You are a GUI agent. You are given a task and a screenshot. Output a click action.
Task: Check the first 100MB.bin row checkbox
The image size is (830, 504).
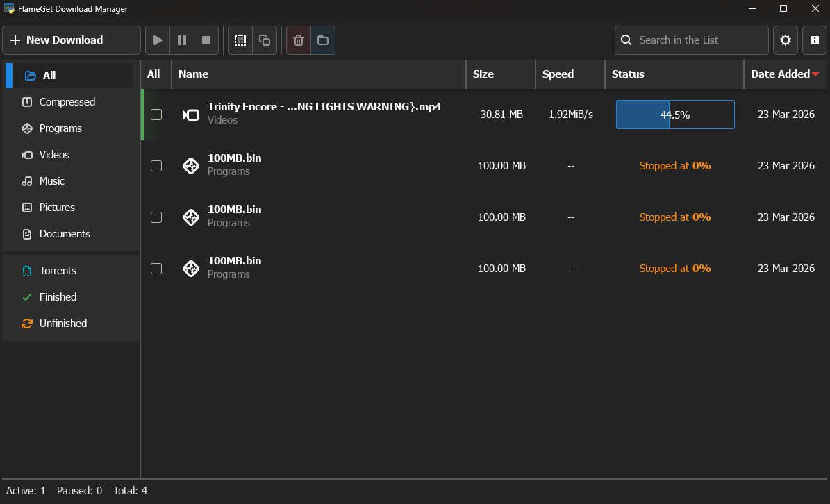click(x=156, y=166)
